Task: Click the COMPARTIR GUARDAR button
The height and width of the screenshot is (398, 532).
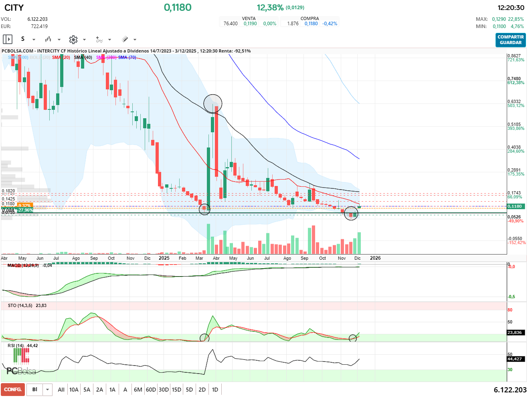Action: click(x=510, y=40)
